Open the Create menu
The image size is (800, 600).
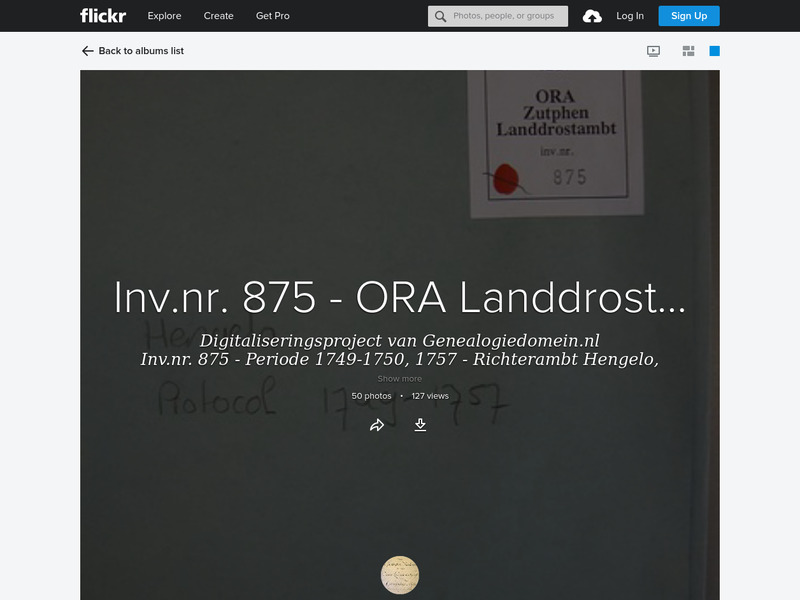[218, 15]
